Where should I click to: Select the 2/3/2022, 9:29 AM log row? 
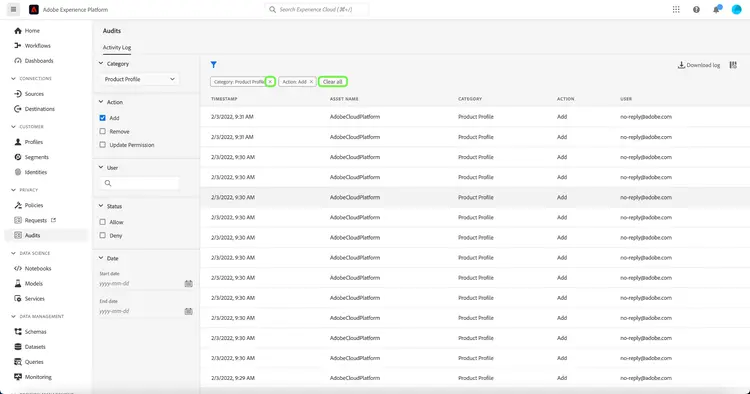(x=475, y=378)
